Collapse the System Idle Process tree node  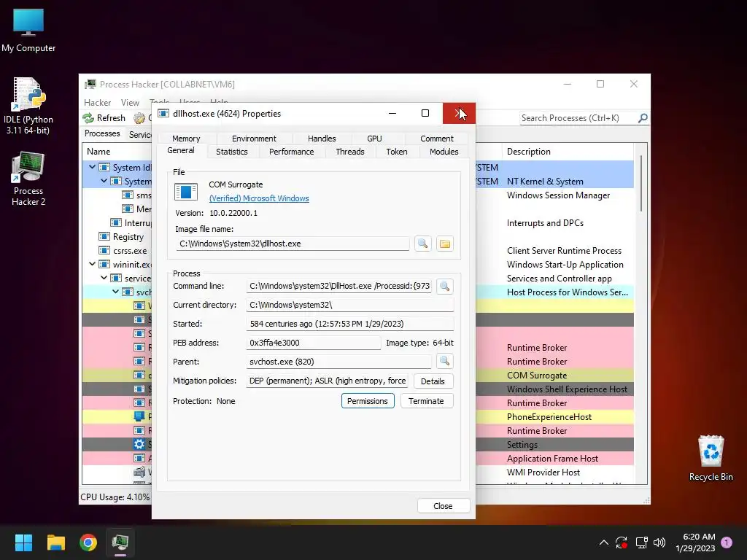click(92, 167)
